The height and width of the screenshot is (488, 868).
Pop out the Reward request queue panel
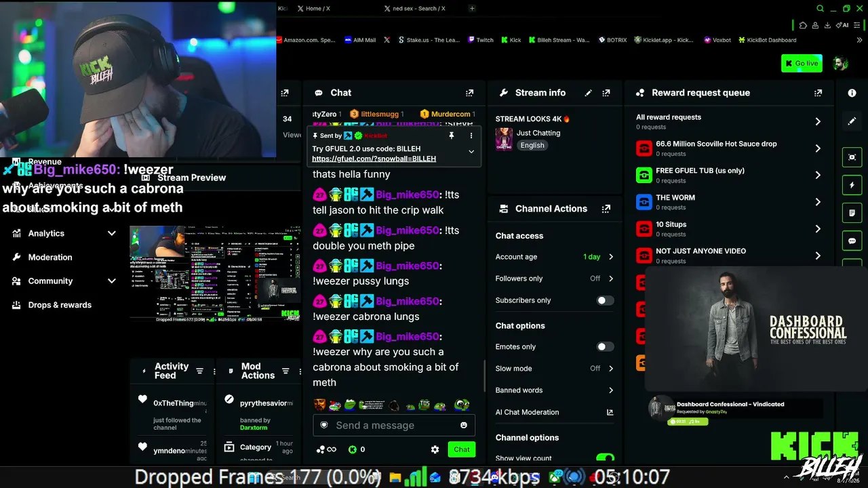point(818,93)
